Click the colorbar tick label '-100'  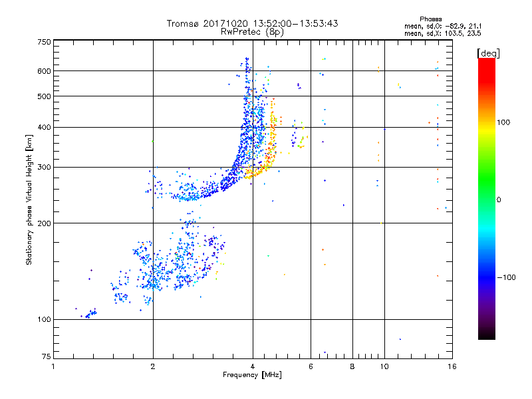point(506,277)
